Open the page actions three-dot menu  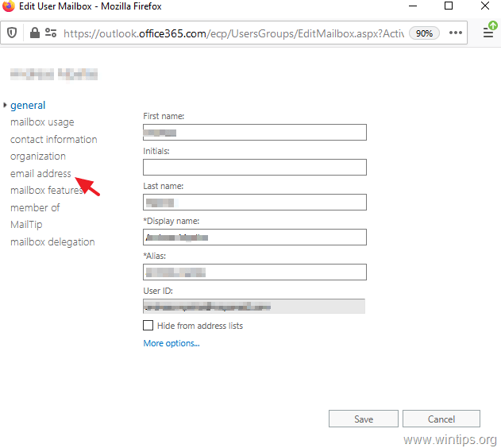point(456,33)
